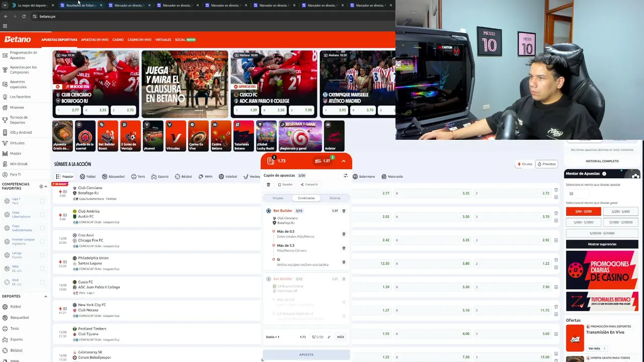The width and height of the screenshot is (644, 362).
Task: Open the Cusco FC vs ADC Juan Pablo II match
Action: coord(99,285)
